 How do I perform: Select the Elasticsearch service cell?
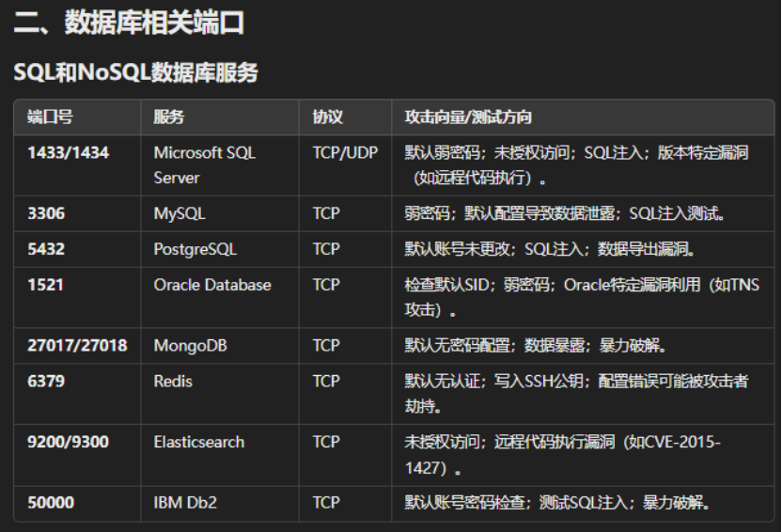199,442
